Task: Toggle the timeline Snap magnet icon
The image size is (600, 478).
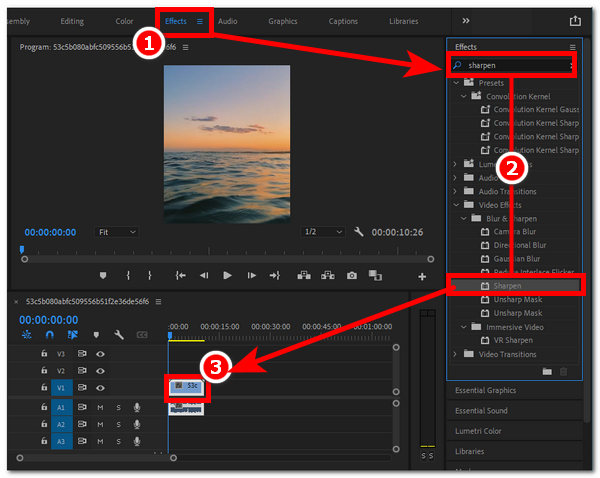Action: [48, 335]
